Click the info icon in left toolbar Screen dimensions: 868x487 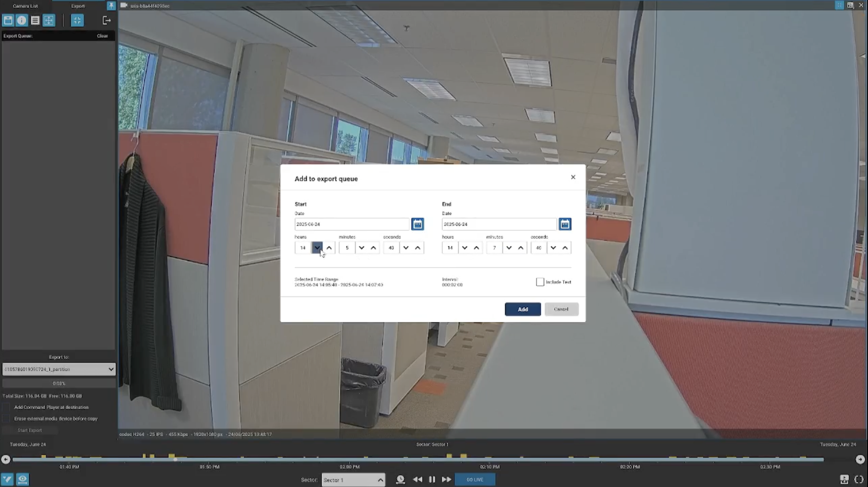22,20
